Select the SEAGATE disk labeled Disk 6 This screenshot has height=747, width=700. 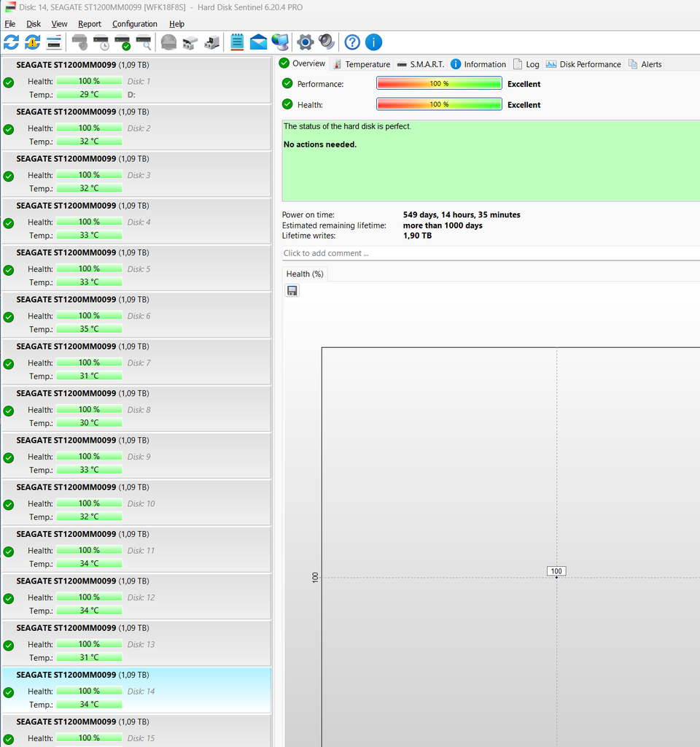(x=136, y=315)
